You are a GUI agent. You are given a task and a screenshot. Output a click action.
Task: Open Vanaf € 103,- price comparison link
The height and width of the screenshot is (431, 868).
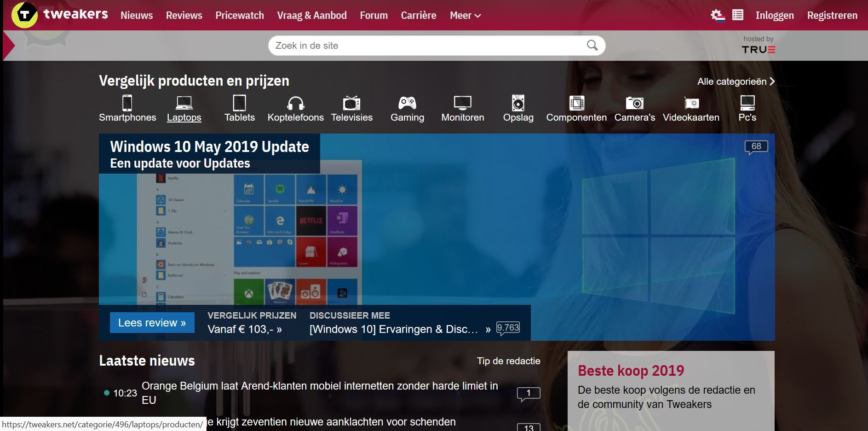click(x=245, y=329)
